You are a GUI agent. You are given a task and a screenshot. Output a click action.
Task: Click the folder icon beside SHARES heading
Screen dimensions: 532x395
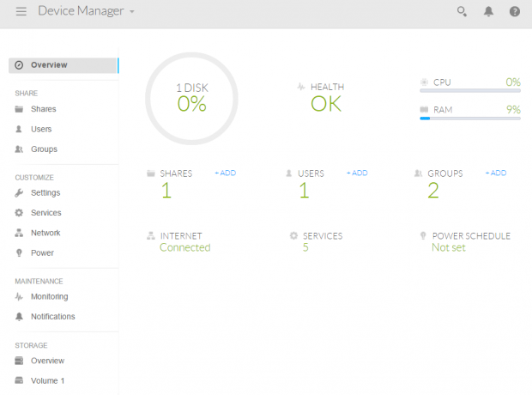[151, 173]
